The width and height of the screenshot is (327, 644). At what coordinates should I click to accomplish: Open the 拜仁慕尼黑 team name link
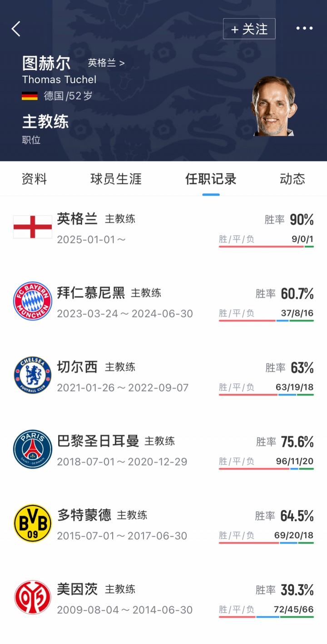(x=91, y=293)
